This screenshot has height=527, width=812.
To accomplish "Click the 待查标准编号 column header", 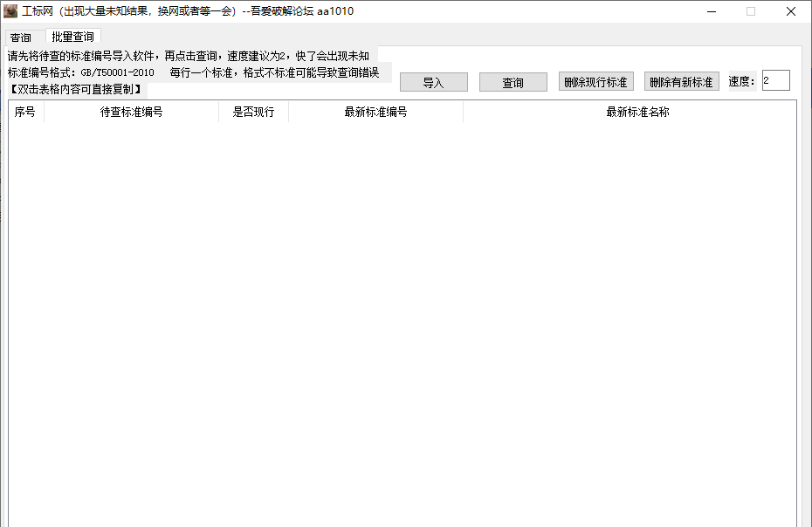I will 132,112.
